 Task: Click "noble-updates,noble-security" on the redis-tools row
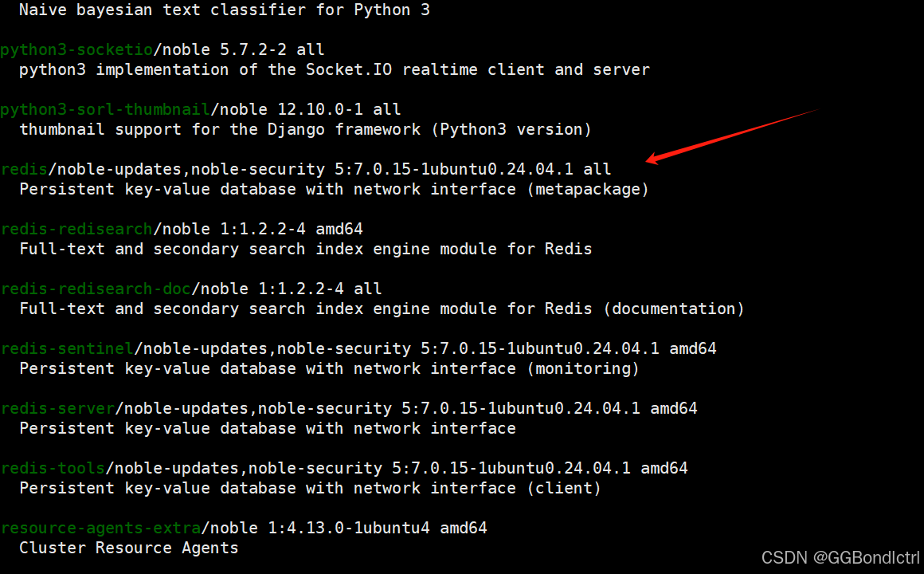click(x=248, y=468)
